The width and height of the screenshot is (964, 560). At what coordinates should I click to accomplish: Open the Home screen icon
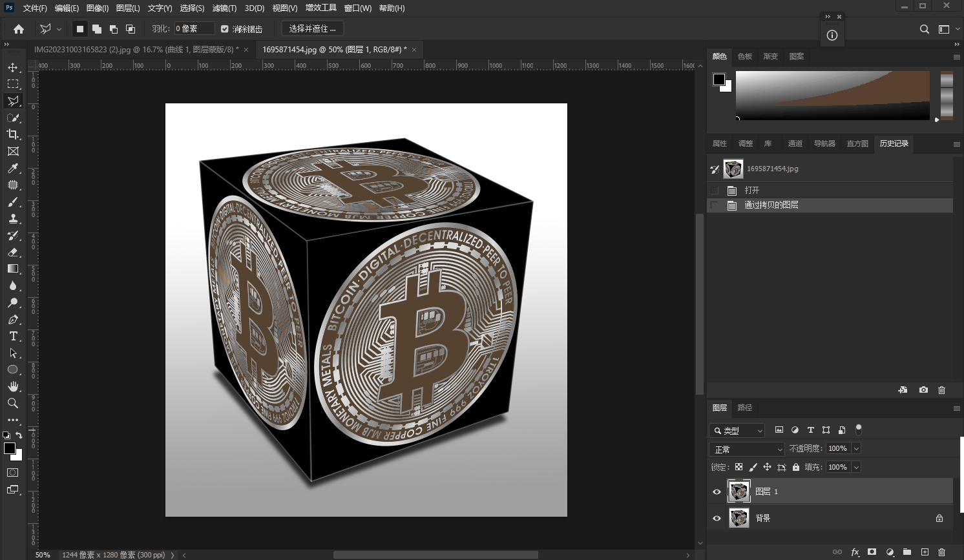[19, 28]
